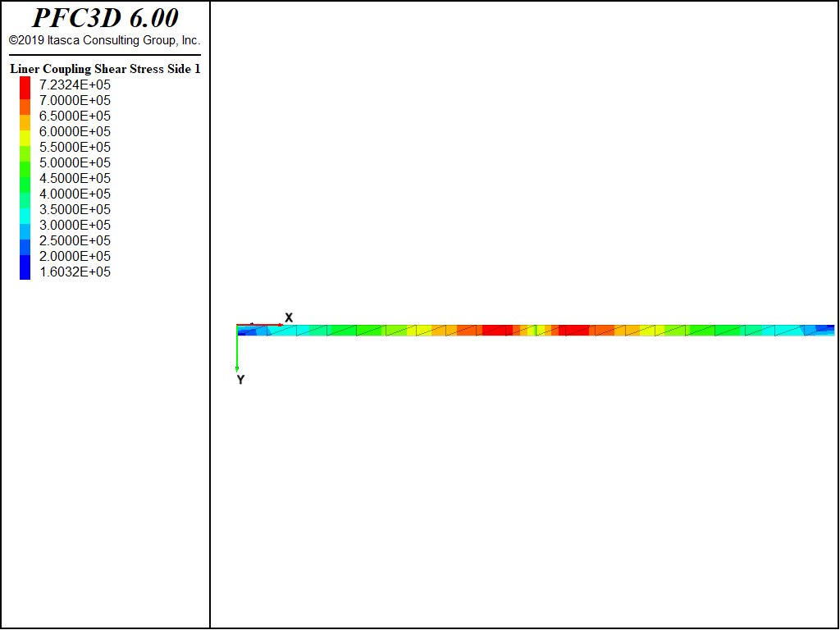Click the green 4.5000E+05 legend swatch
The width and height of the screenshot is (840, 630).
point(25,169)
